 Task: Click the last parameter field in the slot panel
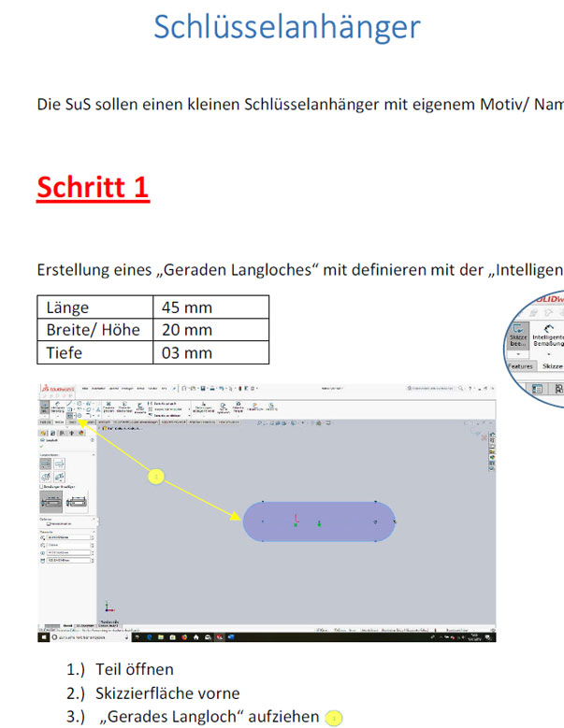[68, 561]
